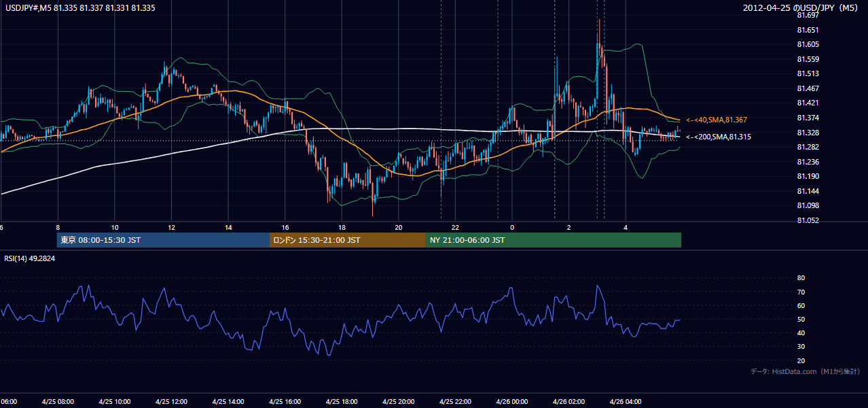Click the 4/25 14:00 time label

[228, 401]
